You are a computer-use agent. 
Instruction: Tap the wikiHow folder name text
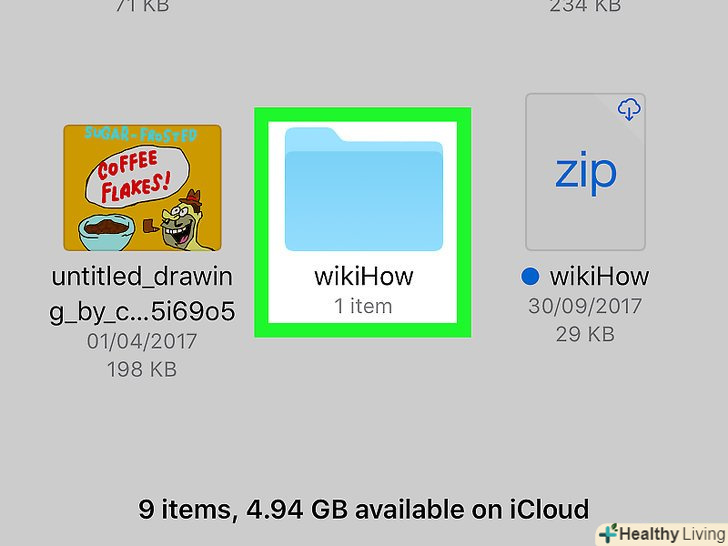364,276
